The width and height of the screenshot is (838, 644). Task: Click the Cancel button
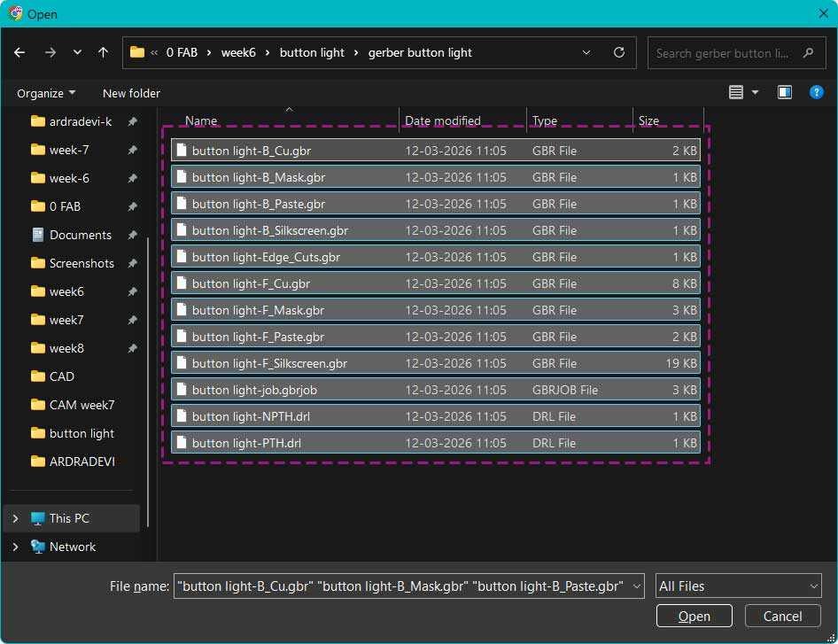coord(782,616)
